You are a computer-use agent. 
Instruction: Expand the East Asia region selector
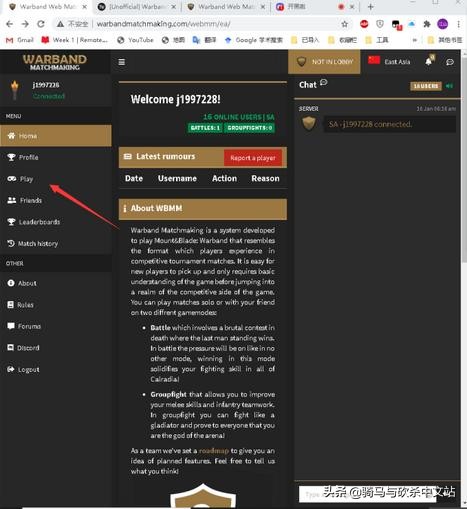[x=389, y=62]
